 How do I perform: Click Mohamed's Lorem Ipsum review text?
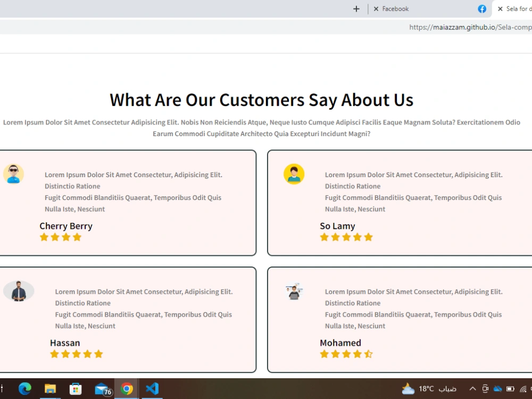tap(413, 309)
